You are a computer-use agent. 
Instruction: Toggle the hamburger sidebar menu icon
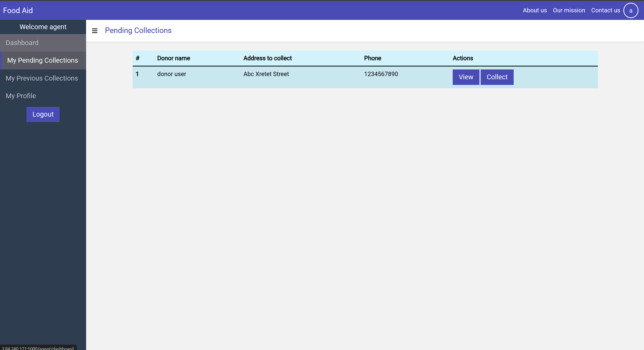pyautogui.click(x=95, y=31)
